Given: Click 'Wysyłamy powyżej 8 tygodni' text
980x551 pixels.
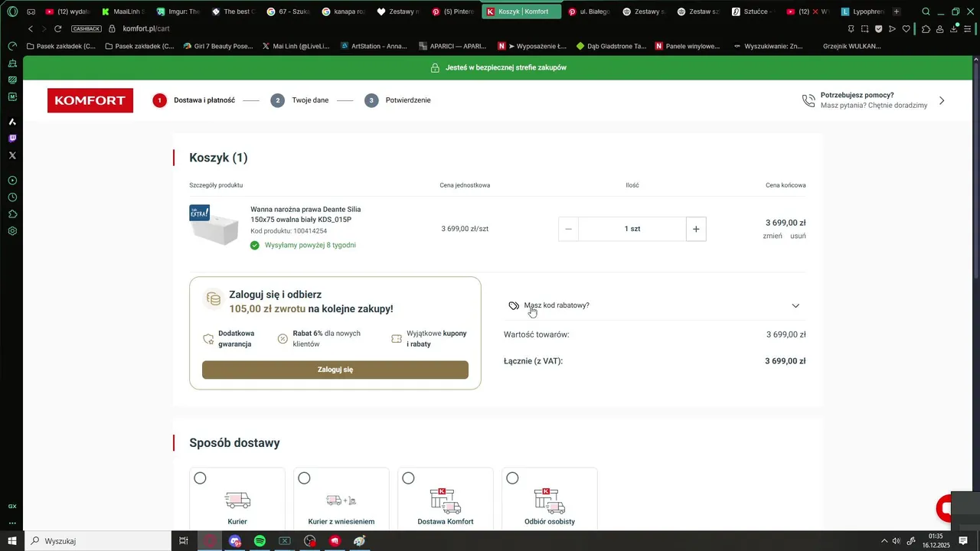Looking at the screenshot, I should coord(310,246).
